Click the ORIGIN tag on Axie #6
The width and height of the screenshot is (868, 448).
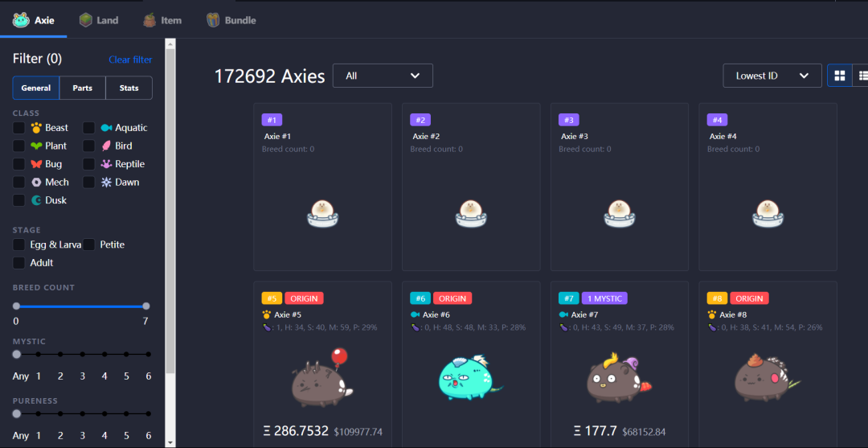point(452,298)
